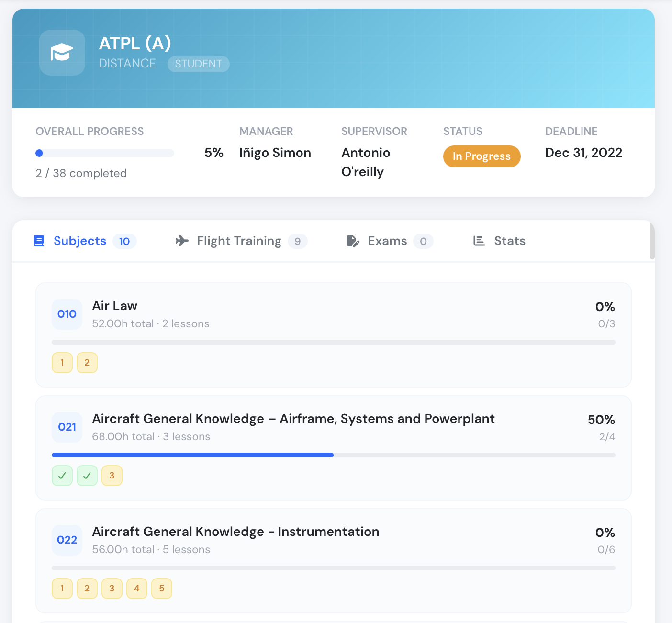Click the 010 subject code badge
The height and width of the screenshot is (623, 672).
[67, 314]
